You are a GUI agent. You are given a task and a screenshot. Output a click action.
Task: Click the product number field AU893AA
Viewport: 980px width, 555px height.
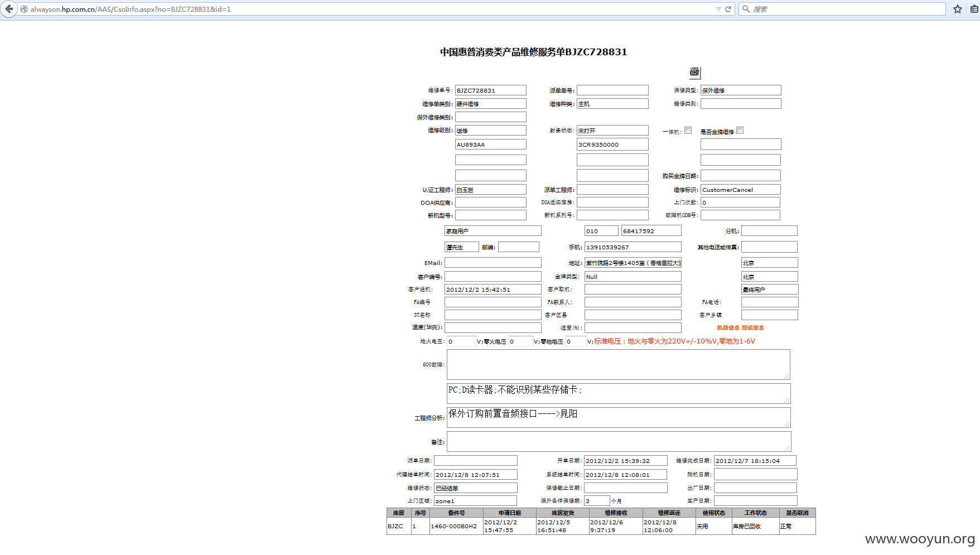click(x=491, y=144)
